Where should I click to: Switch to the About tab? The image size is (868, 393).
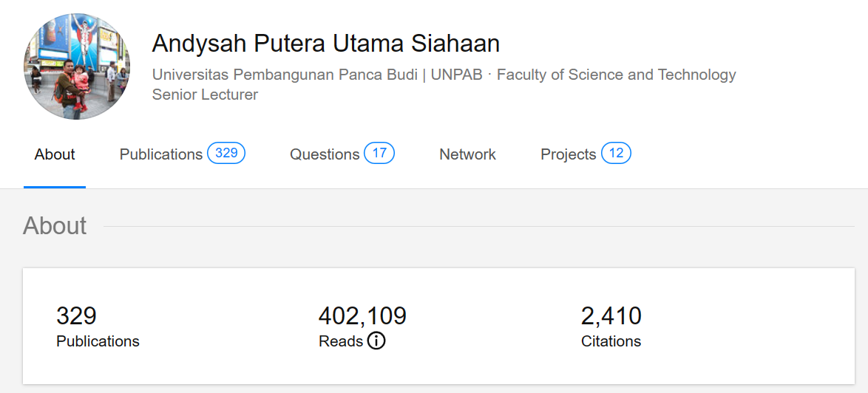point(55,154)
